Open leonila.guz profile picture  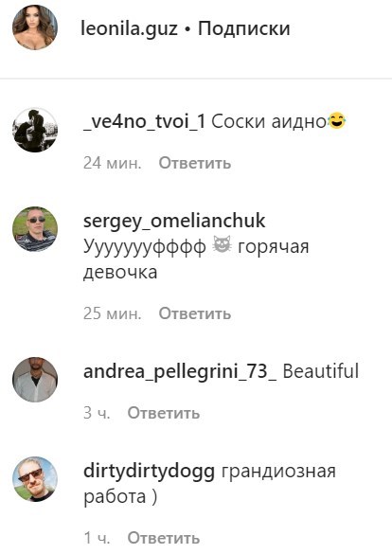click(x=35, y=27)
